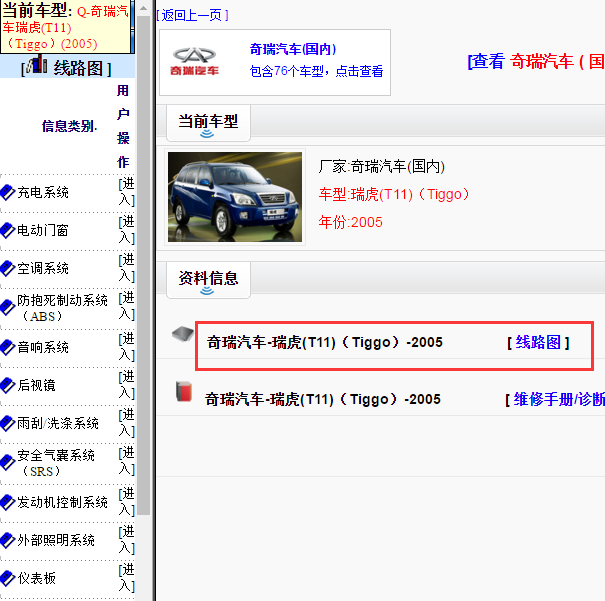
Task: Click repair manual row title 奇瑞汽车-瑞虎(T11)（Tiggo）-2005
Action: pyautogui.click(x=323, y=399)
